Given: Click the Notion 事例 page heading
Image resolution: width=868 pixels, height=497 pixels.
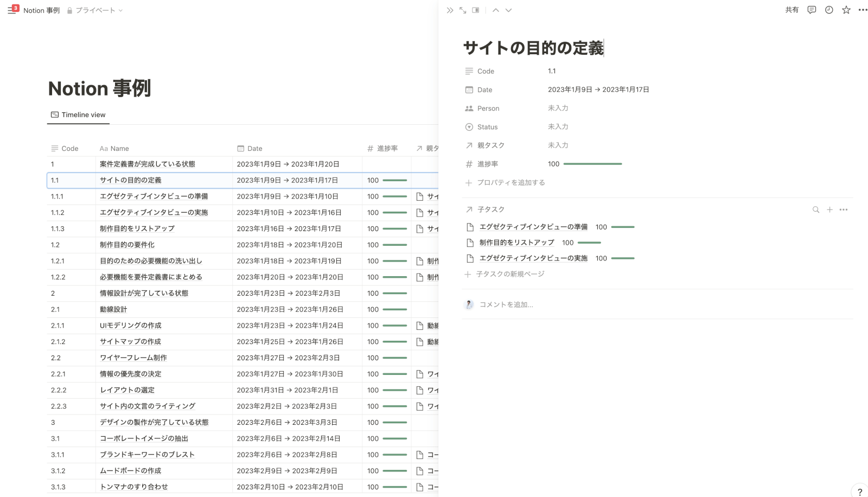Looking at the screenshot, I should tap(99, 88).
